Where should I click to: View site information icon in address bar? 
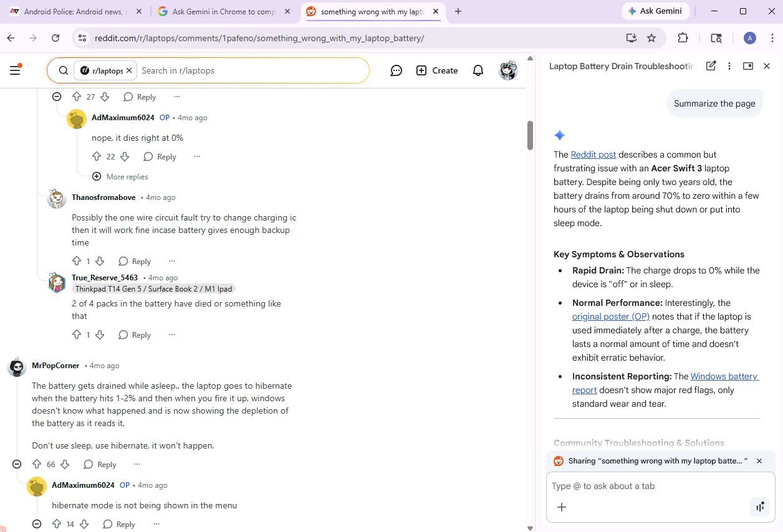[x=82, y=38]
